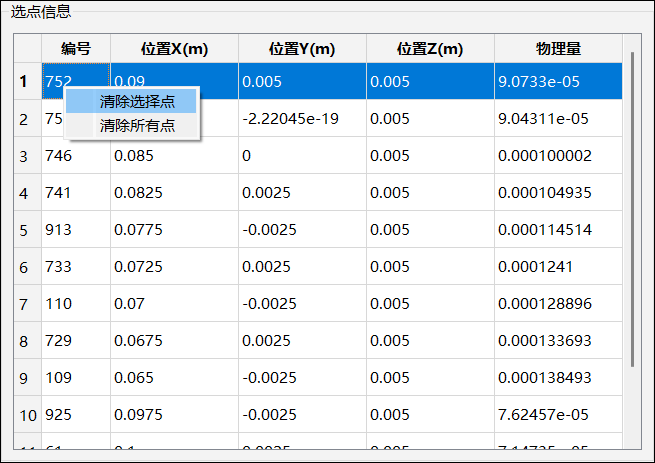
Task: Select row header 10
Action: click(26, 415)
